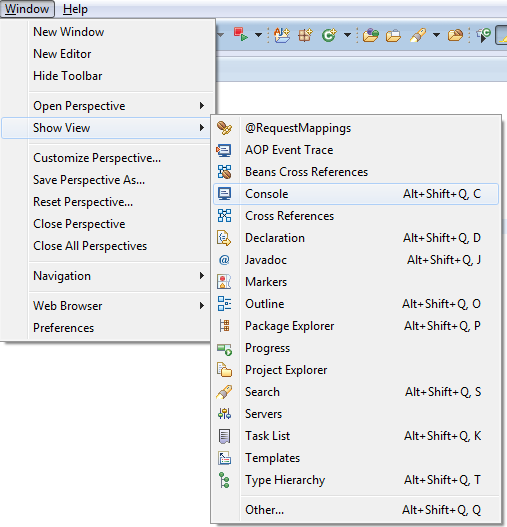Click the Outline view icon
Viewport: 507px width, 527px height.
(224, 303)
